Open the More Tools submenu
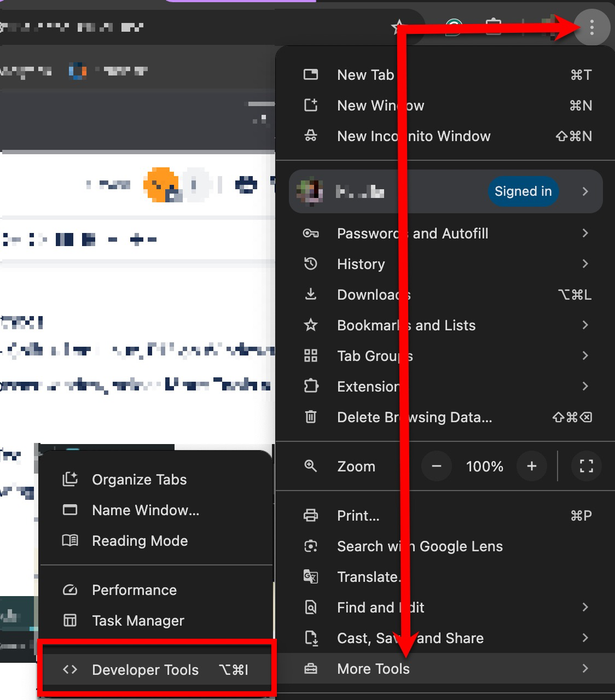The width and height of the screenshot is (615, 700). pyautogui.click(x=373, y=668)
